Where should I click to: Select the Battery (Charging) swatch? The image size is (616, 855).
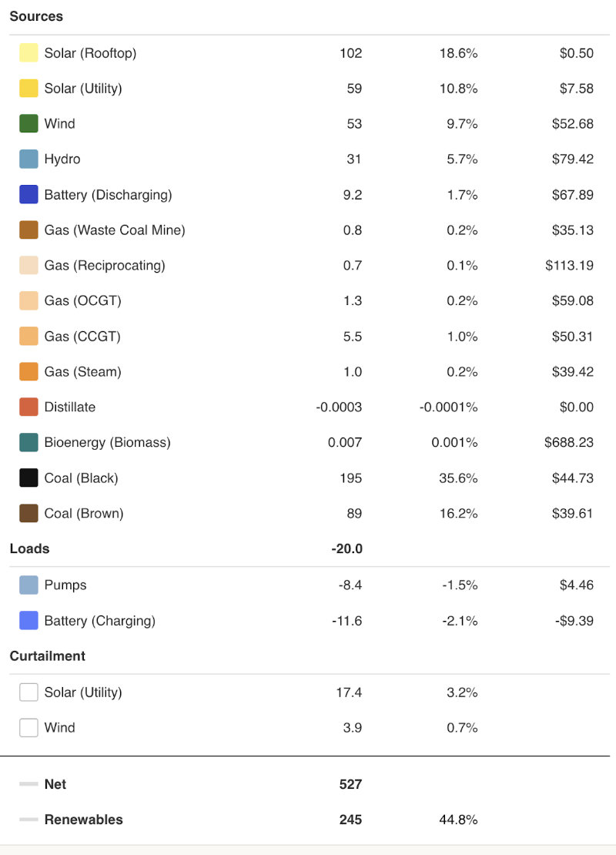(28, 620)
